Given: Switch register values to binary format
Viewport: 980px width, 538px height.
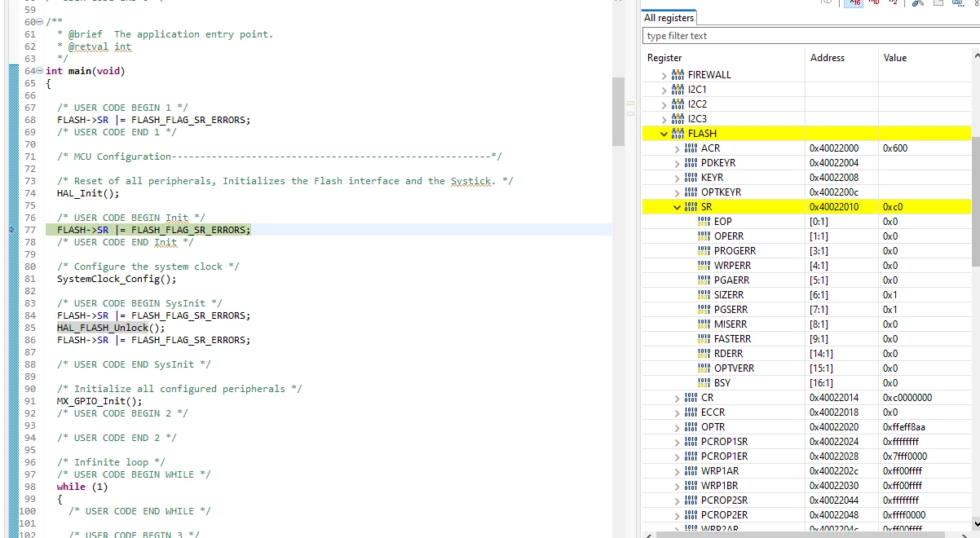Looking at the screenshot, I should [x=892, y=2].
